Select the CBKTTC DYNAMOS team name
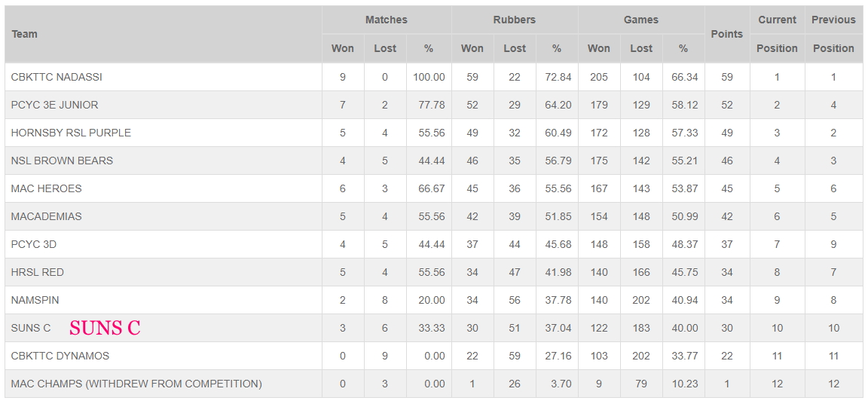The image size is (868, 413). [x=60, y=356]
